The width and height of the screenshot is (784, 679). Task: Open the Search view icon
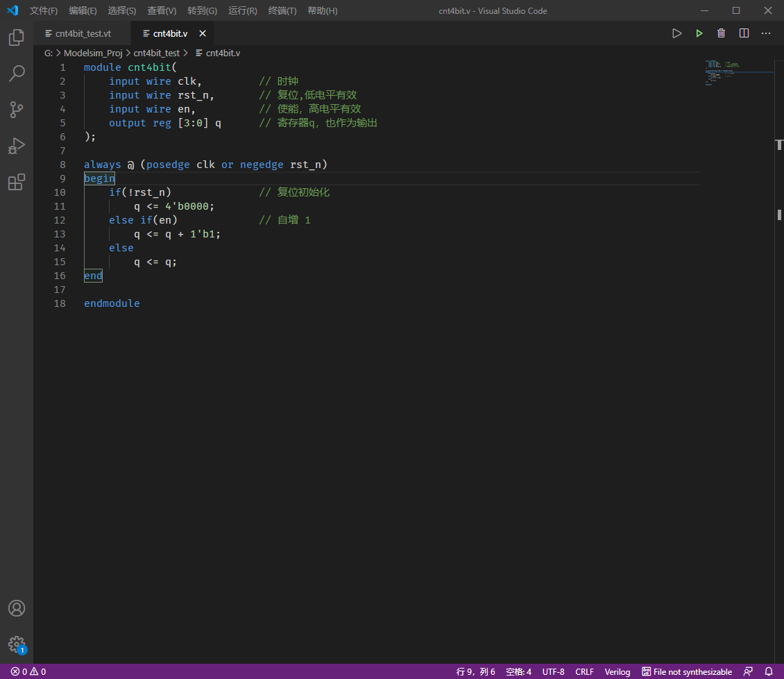pos(17,74)
